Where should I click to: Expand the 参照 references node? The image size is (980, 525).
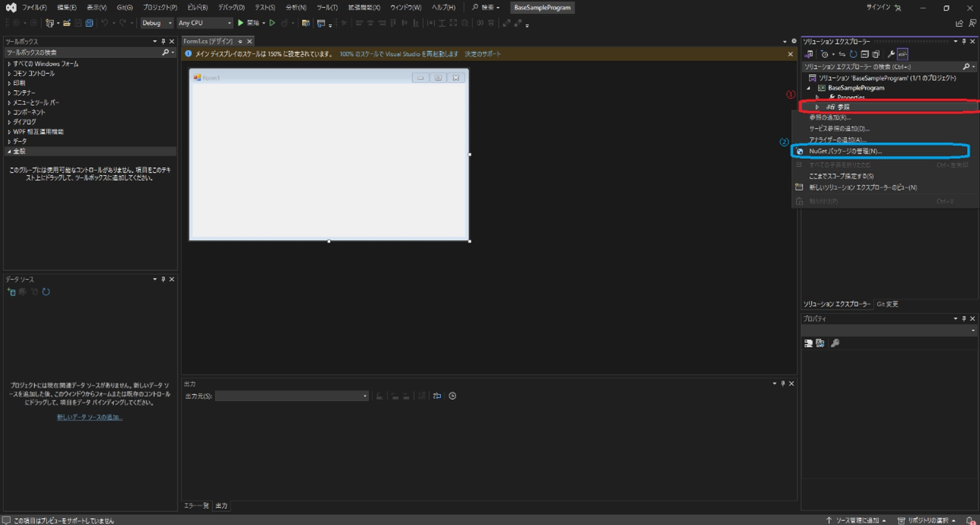click(817, 107)
